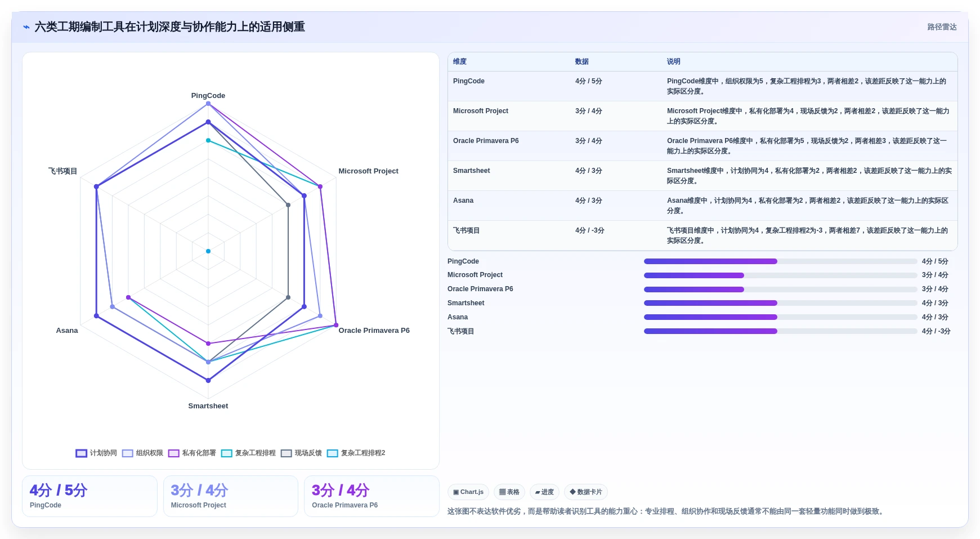Click 4分 / 3分 value beside Smartsheet bar
Screen dimensions: 980x539
coord(935,303)
